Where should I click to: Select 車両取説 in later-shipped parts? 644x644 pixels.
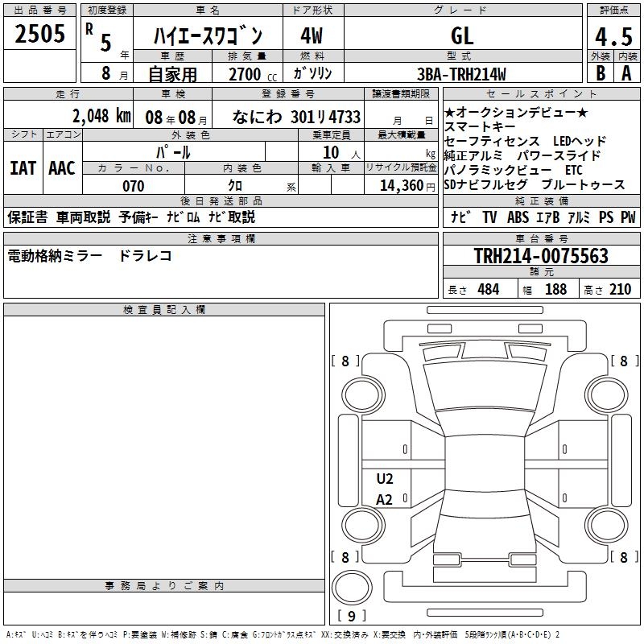point(84,217)
